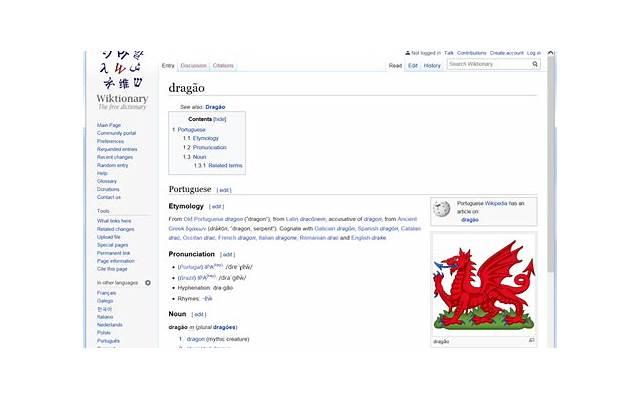Screen dimensions: 640x400
Task: Open language settings gear icon
Action: coord(148,283)
